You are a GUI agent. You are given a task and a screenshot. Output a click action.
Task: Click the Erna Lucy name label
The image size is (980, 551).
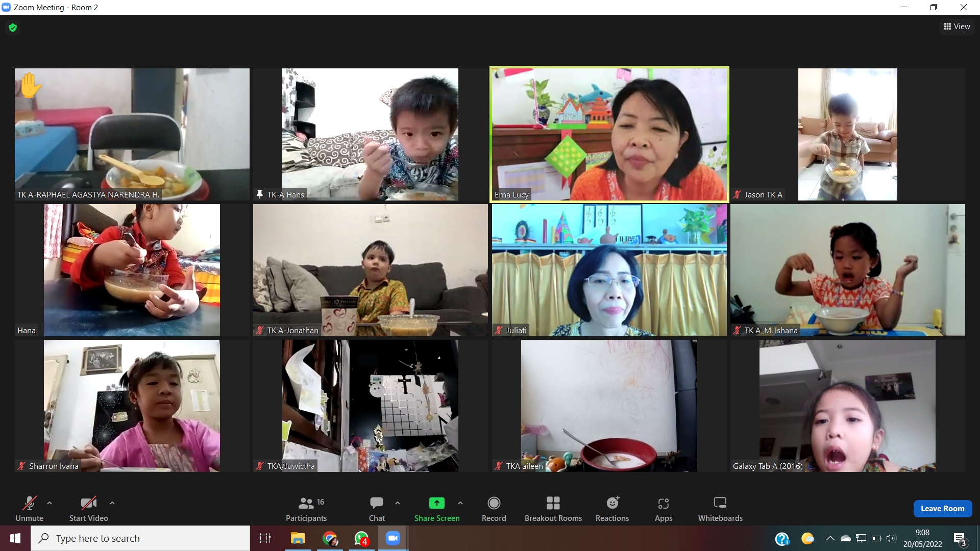click(511, 194)
